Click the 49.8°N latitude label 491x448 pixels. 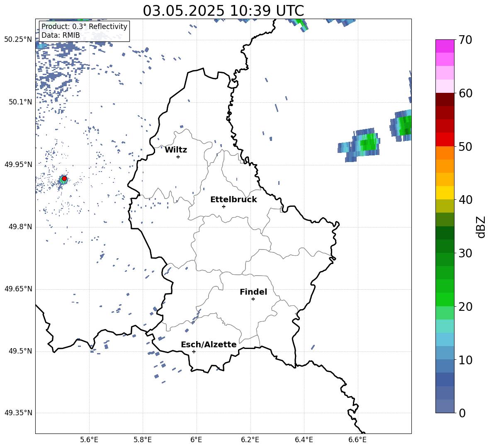coord(20,227)
